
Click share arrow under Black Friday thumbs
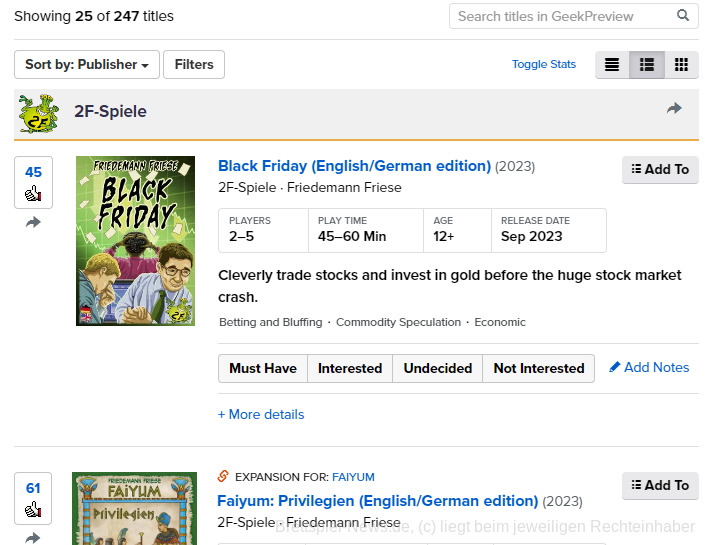point(33,222)
